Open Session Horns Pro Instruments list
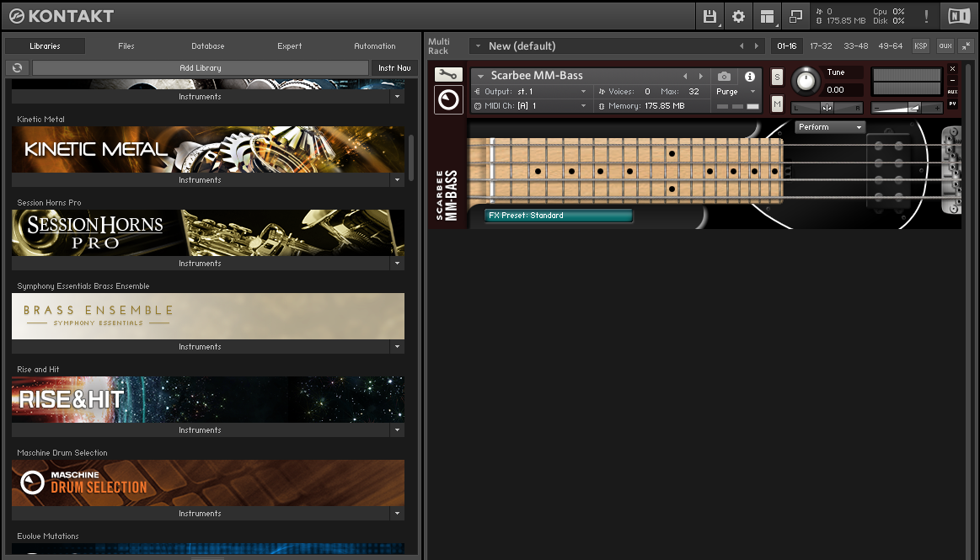The width and height of the screenshot is (980, 560). [200, 264]
